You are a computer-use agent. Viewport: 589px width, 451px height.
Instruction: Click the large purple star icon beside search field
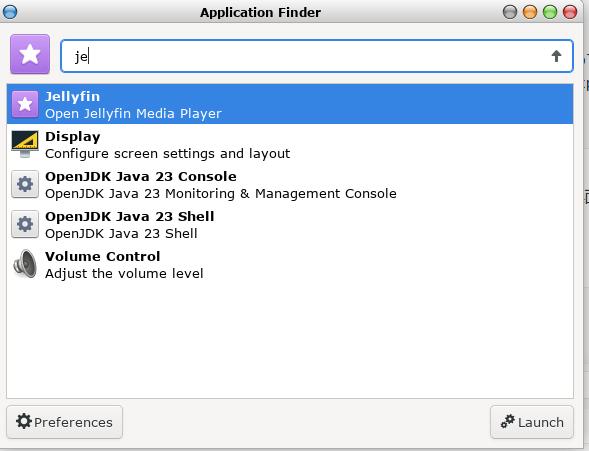[30, 54]
